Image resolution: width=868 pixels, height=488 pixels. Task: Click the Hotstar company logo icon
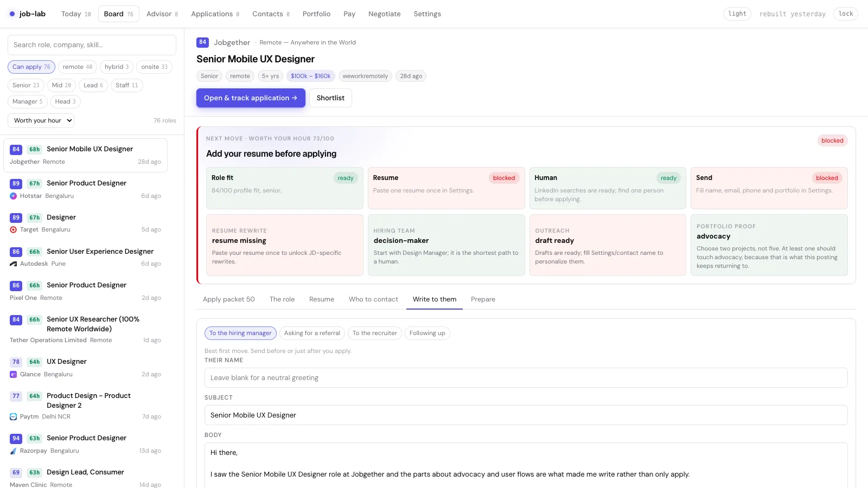pyautogui.click(x=14, y=196)
